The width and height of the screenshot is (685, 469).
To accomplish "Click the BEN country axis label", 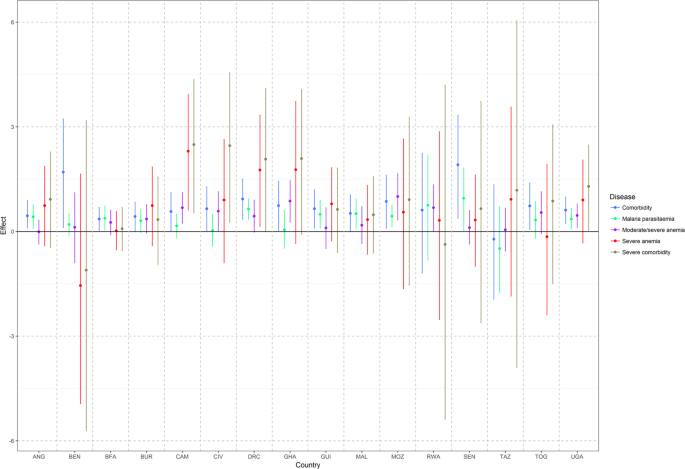I will (x=74, y=457).
